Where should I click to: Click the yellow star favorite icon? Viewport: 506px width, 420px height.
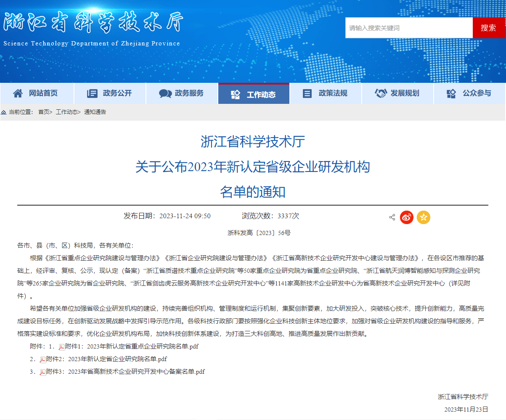pyautogui.click(x=424, y=217)
